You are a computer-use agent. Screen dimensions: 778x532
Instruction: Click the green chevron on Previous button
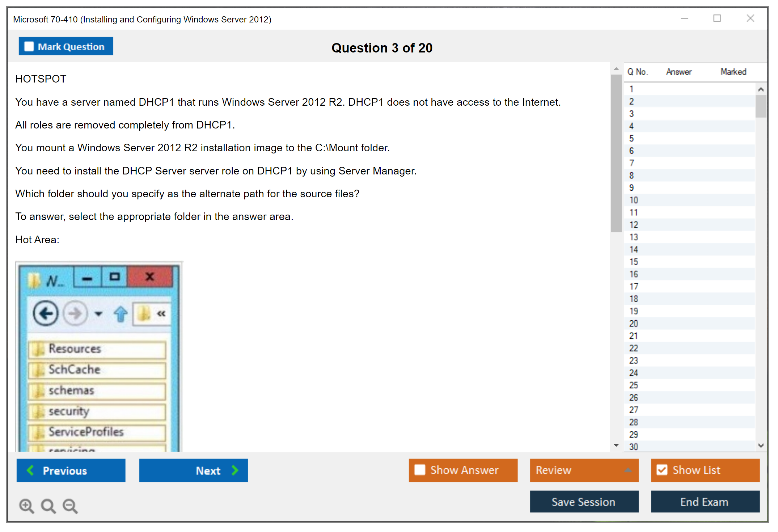click(x=30, y=470)
